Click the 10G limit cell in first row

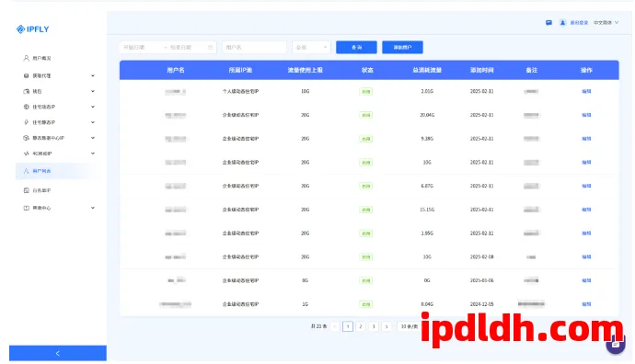tap(305, 91)
